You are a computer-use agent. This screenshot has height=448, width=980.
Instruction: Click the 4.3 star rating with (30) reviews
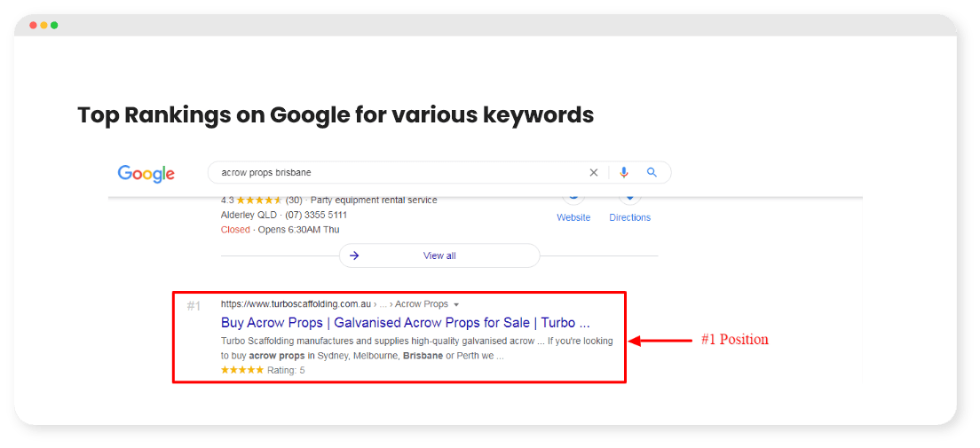coord(261,200)
